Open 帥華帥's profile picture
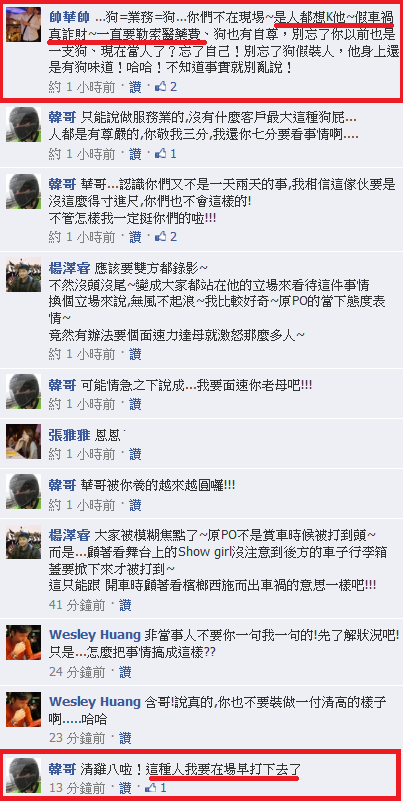The width and height of the screenshot is (403, 801). pyautogui.click(x=23, y=25)
